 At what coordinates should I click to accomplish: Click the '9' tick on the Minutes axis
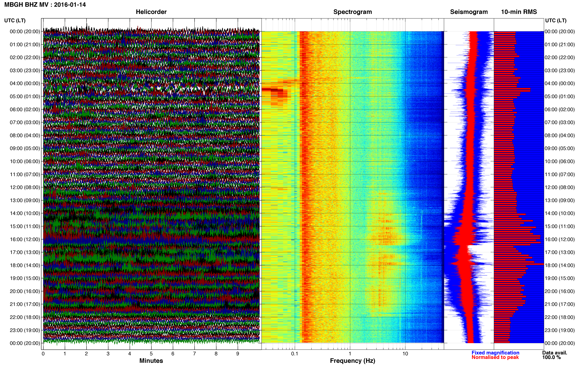[238, 354]
